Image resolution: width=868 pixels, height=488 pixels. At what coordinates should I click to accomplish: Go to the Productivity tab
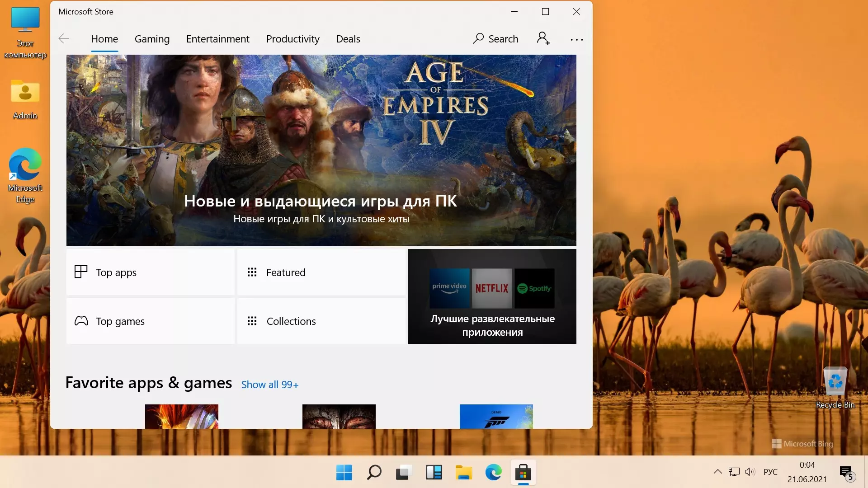click(x=292, y=39)
